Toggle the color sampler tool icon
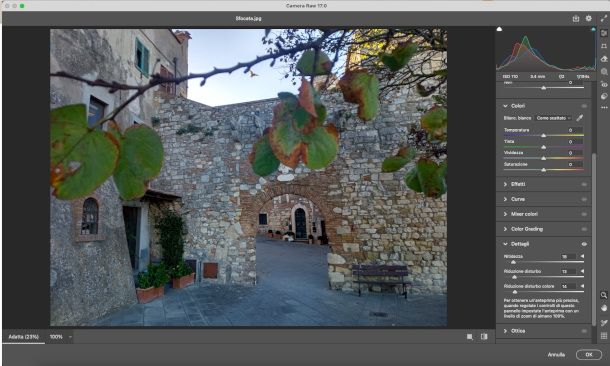 (604, 322)
